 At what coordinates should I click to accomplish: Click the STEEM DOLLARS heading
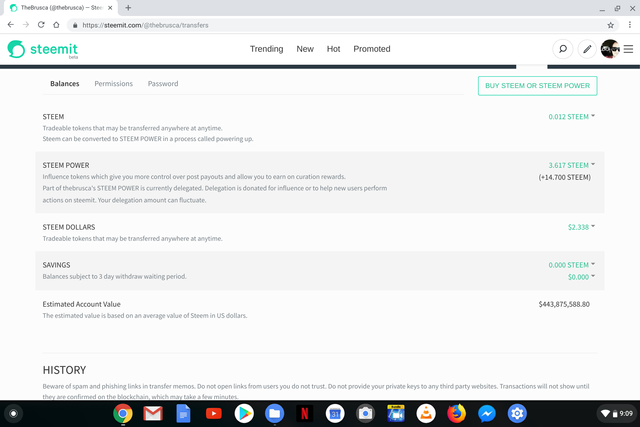point(69,227)
